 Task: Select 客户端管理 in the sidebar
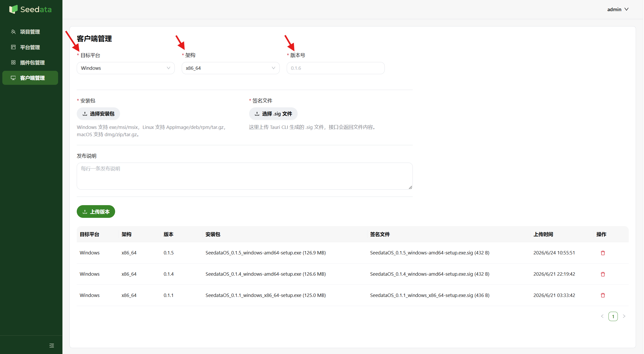(30, 78)
